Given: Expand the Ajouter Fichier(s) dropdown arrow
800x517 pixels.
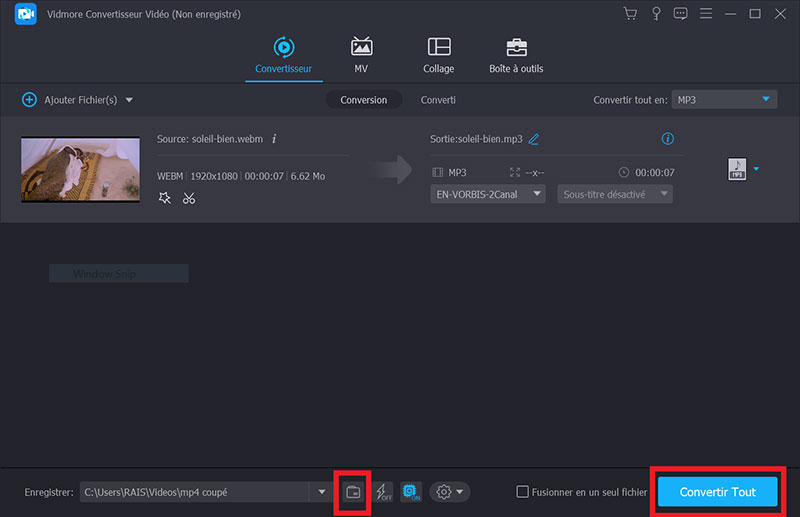Looking at the screenshot, I should coord(130,100).
